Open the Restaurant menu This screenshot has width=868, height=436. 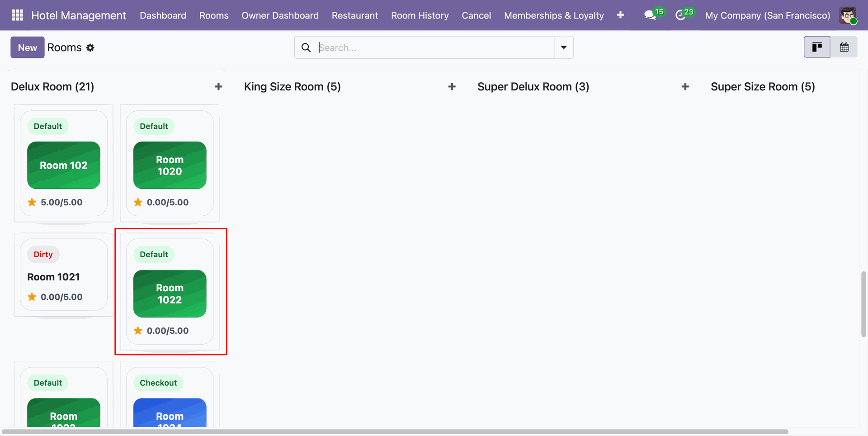tap(355, 15)
